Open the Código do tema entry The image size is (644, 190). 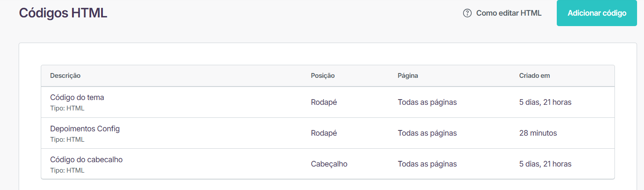coord(77,97)
